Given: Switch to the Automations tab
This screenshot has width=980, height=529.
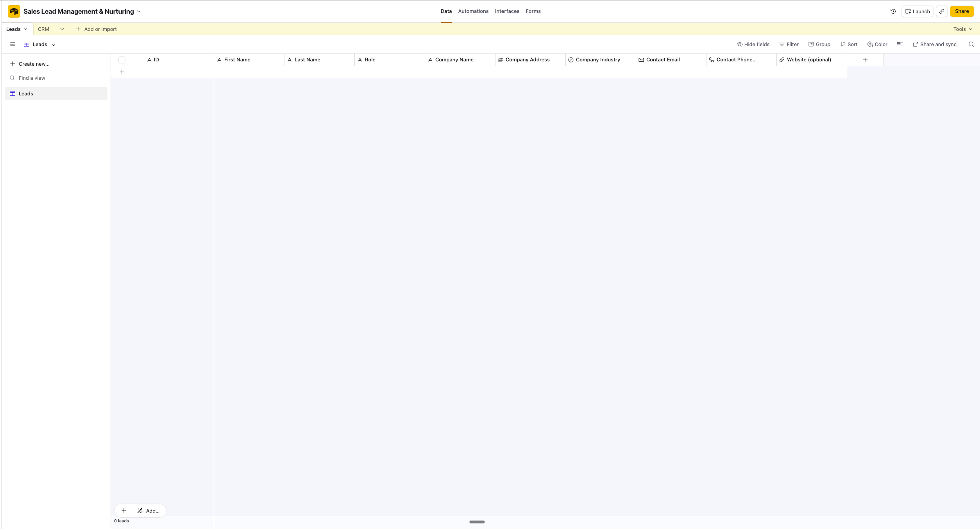Looking at the screenshot, I should pyautogui.click(x=473, y=11).
